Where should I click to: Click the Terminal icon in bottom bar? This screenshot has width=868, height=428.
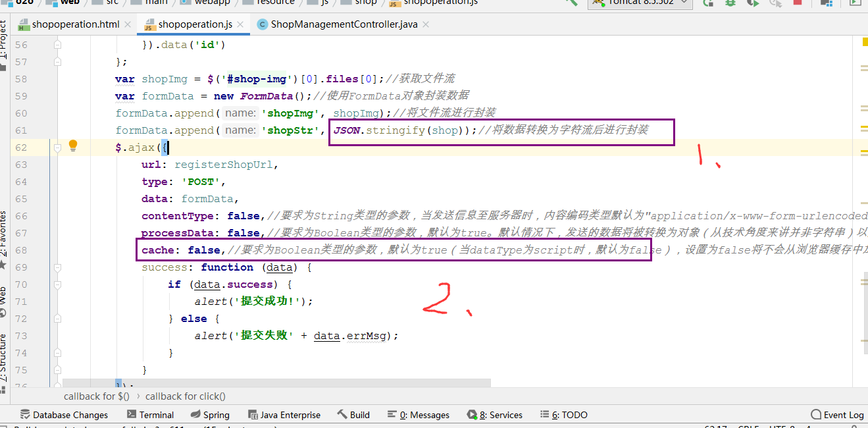click(132, 415)
